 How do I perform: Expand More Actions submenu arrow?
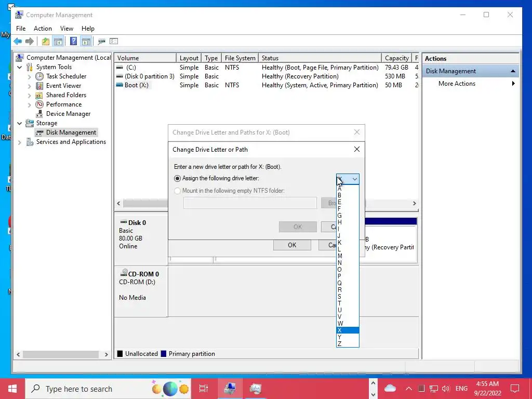coord(513,84)
